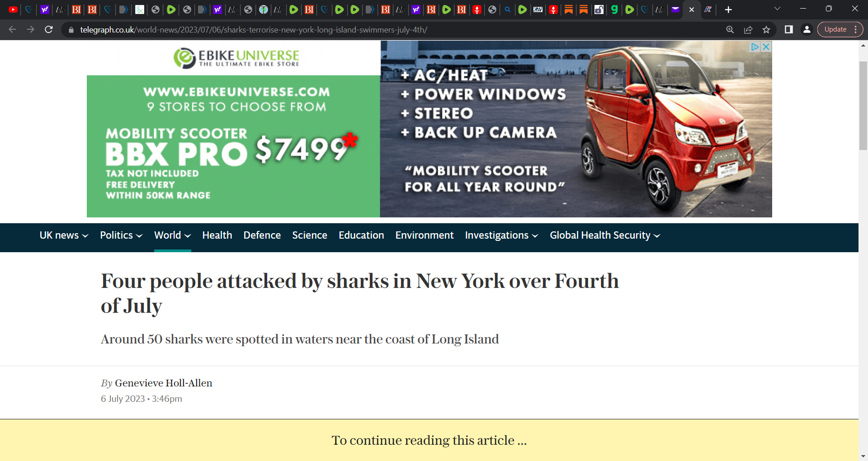Close the EBike Universe advertisement
Image resolution: width=868 pixels, height=461 pixels.
(766, 47)
